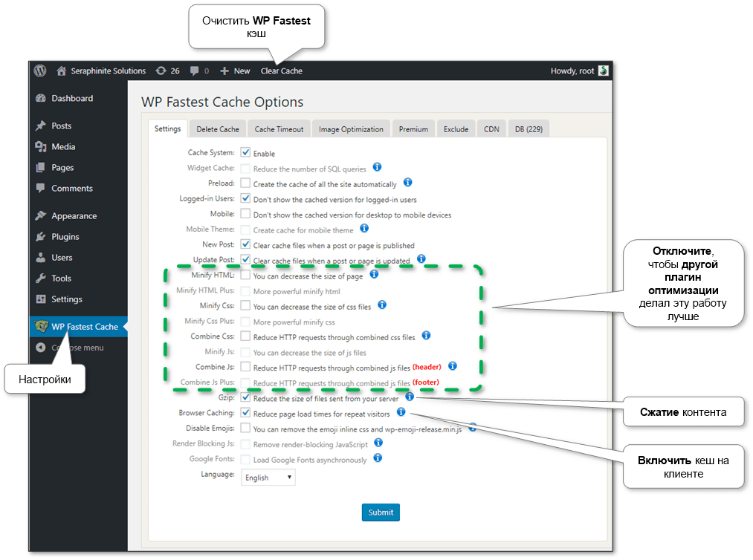Viewport: 753px width, 560px height.
Task: Click the Appearance brush icon in sidebar
Action: click(41, 216)
